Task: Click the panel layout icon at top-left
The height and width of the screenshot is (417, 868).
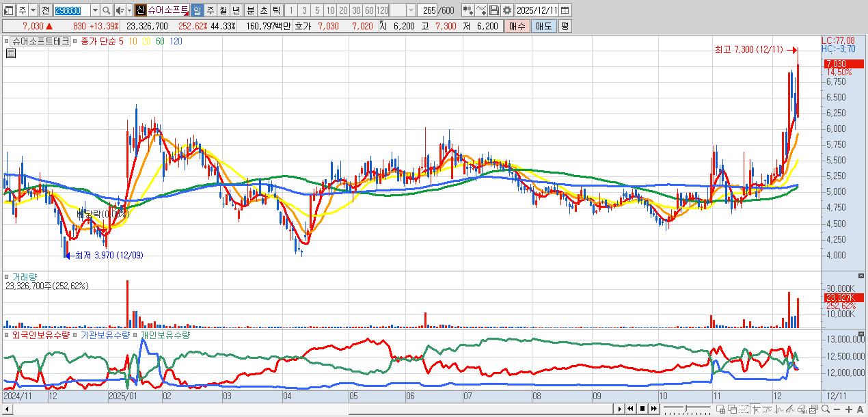Action: 9,10
